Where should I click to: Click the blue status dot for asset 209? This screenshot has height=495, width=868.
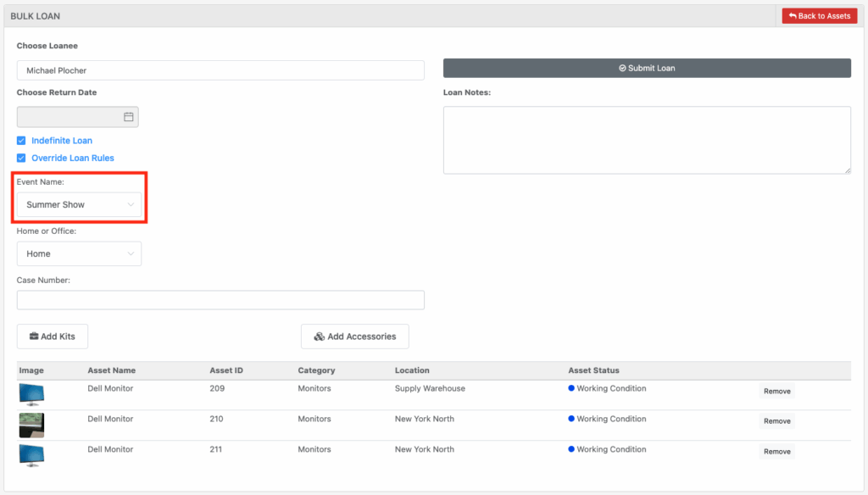(571, 389)
